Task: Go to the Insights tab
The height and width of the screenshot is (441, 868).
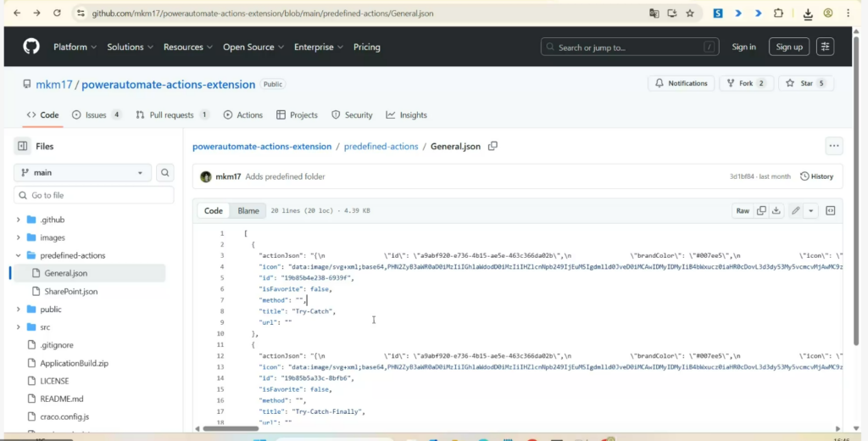Action: tap(406, 114)
